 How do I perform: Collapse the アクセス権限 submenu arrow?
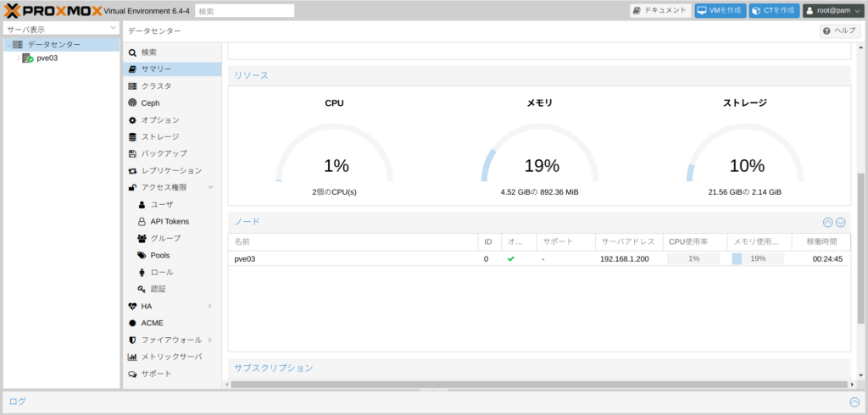(x=210, y=187)
